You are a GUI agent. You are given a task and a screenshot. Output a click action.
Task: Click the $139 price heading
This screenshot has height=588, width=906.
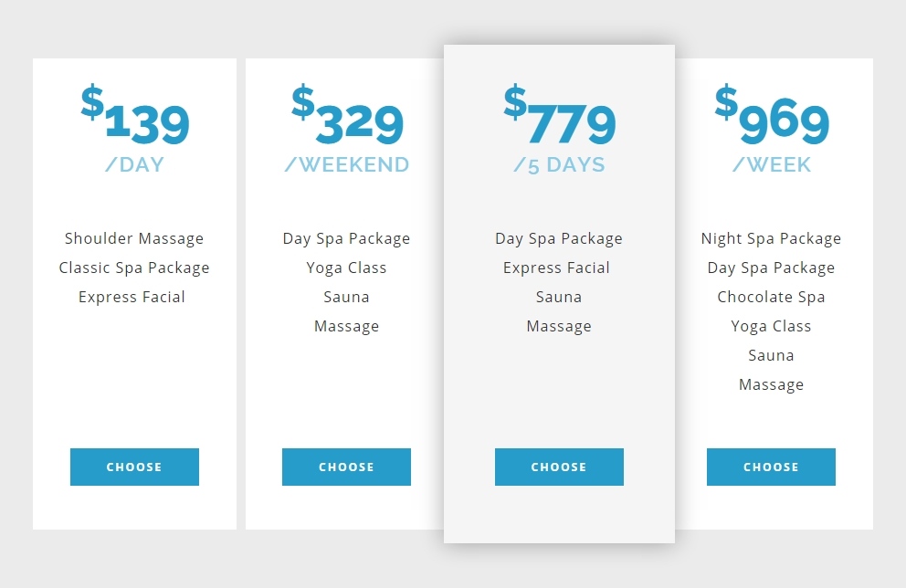(x=135, y=117)
